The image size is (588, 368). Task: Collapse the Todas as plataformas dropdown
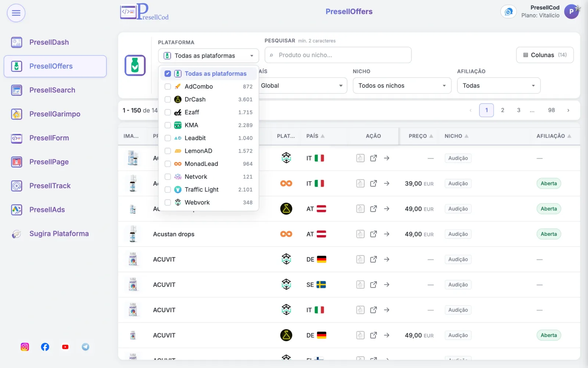coord(208,56)
